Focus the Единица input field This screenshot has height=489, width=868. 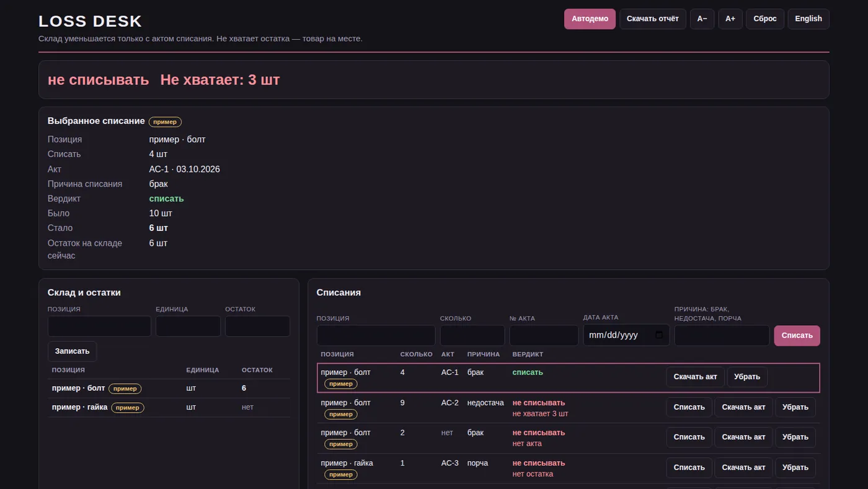(x=188, y=326)
